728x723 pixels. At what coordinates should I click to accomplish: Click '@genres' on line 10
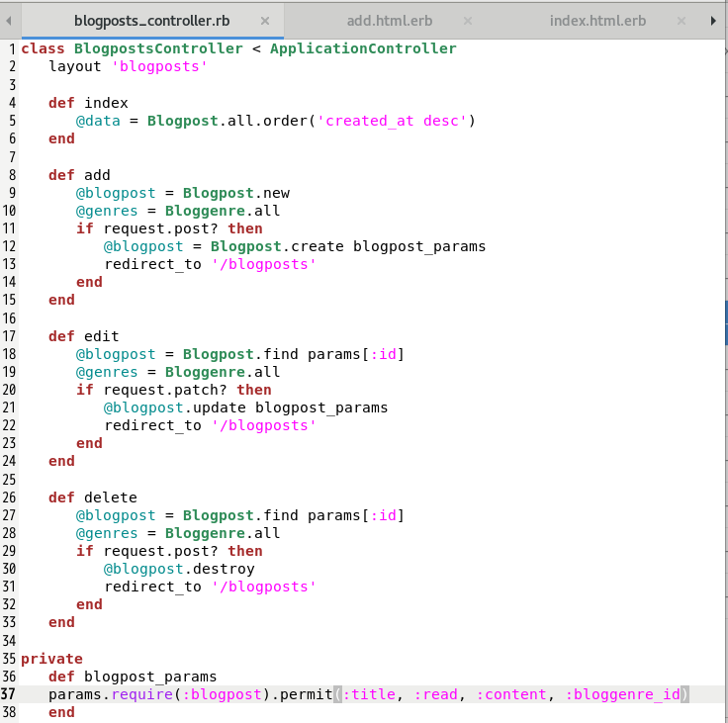point(107,211)
